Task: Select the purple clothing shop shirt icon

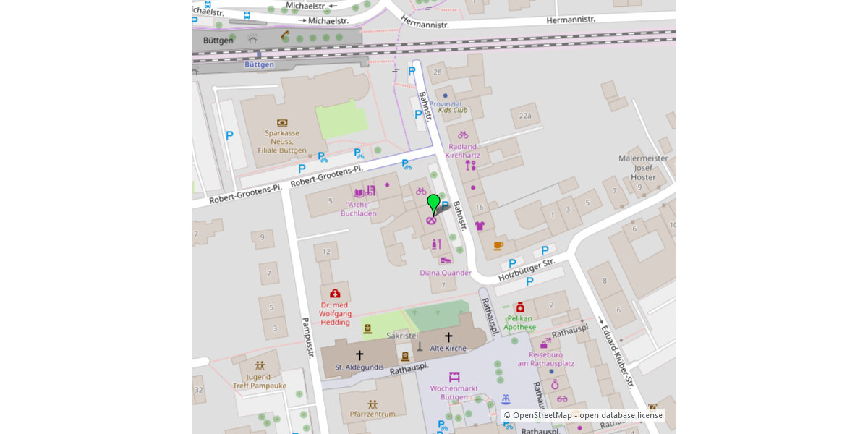Action: 480,226
